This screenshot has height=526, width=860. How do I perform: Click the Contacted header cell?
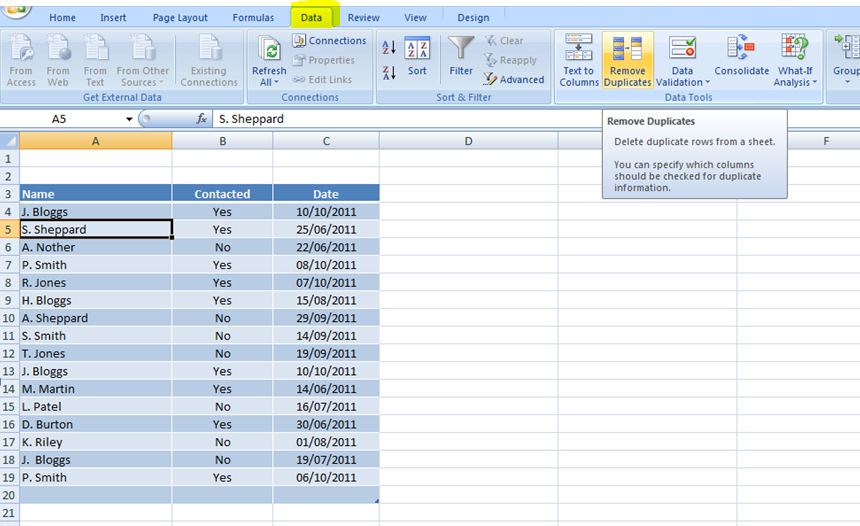pyautogui.click(x=222, y=194)
